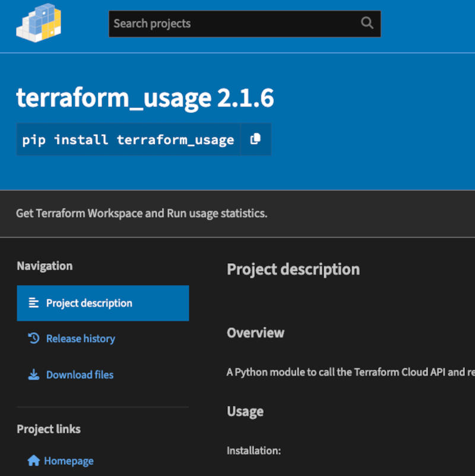
Task: Open the Release history link
Action: click(80, 339)
